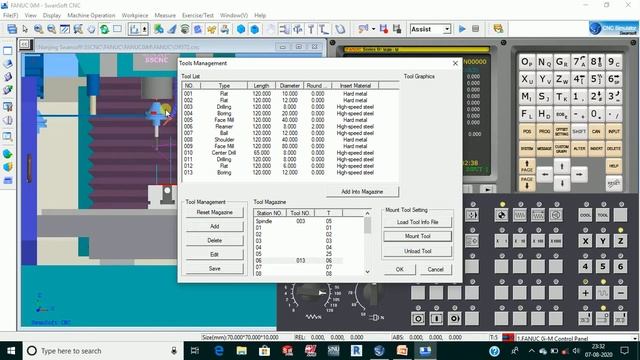Click the POS key on FANUC keypad
Image resolution: width=640 pixels, height=360 pixels.
[x=527, y=131]
